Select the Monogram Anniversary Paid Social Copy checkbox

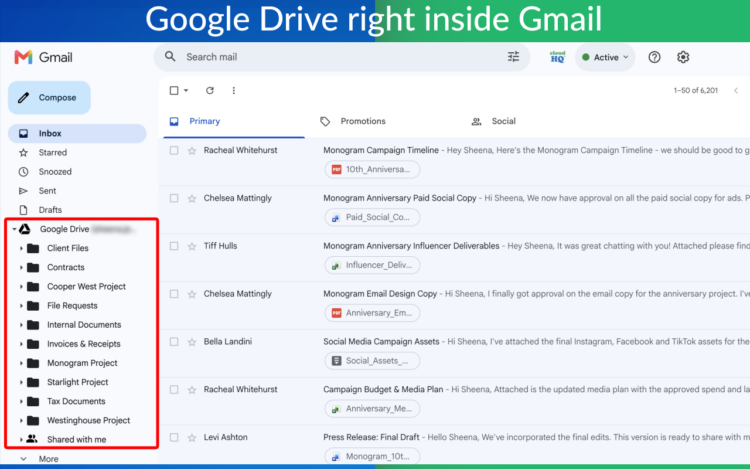pyautogui.click(x=174, y=198)
